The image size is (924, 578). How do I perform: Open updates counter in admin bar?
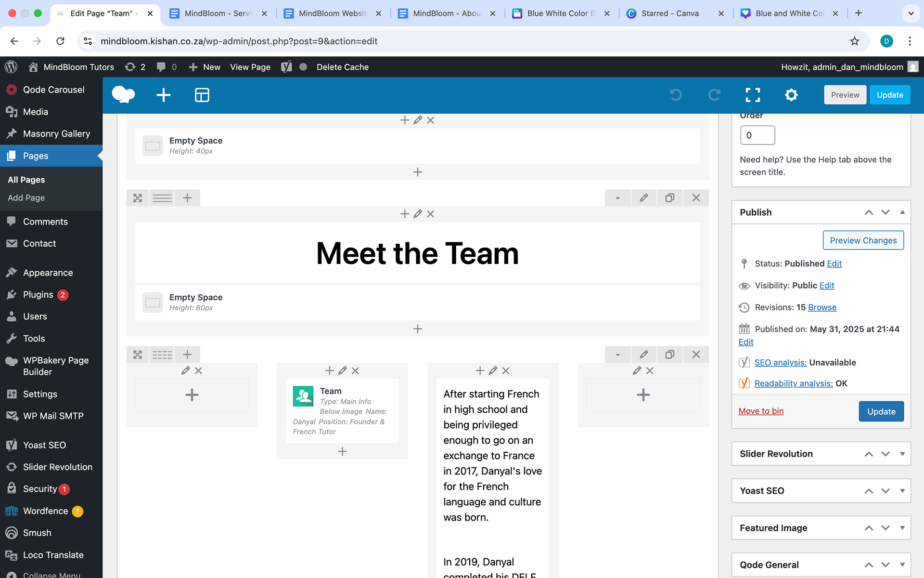click(x=135, y=67)
